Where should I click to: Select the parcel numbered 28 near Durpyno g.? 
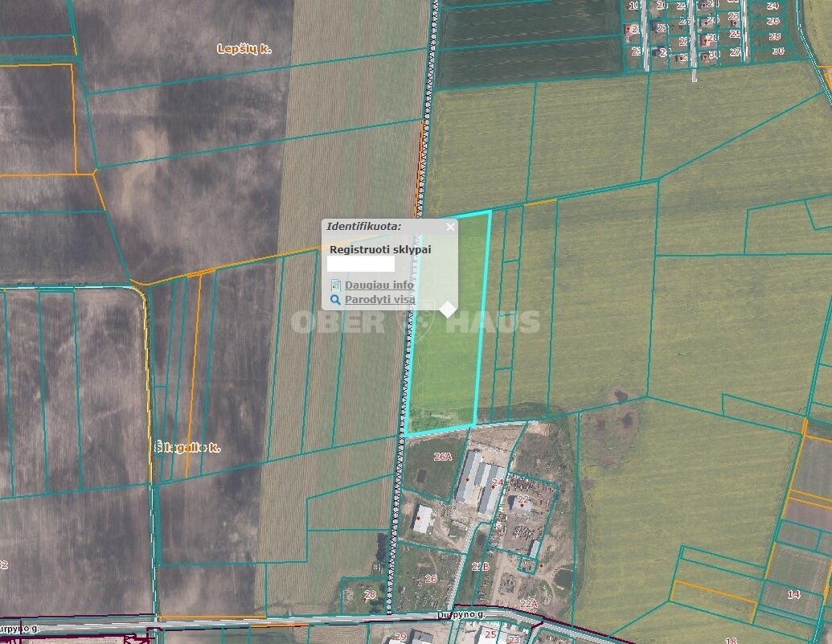(370, 594)
